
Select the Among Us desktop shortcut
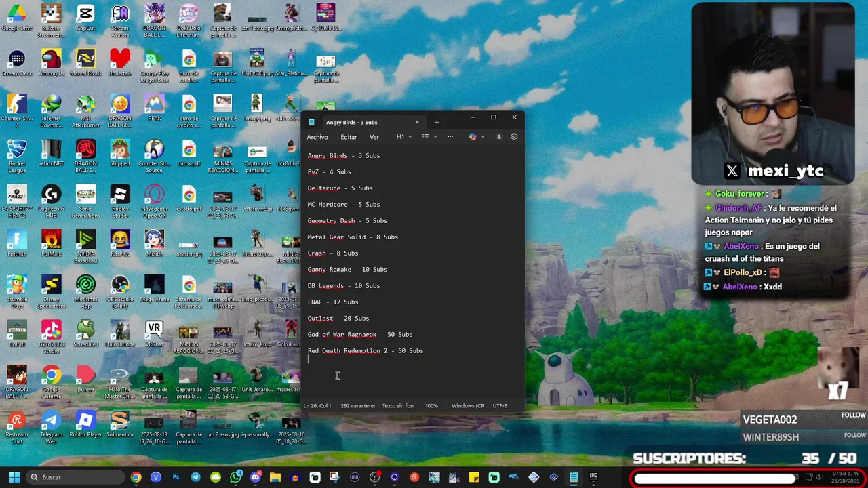[x=52, y=63]
